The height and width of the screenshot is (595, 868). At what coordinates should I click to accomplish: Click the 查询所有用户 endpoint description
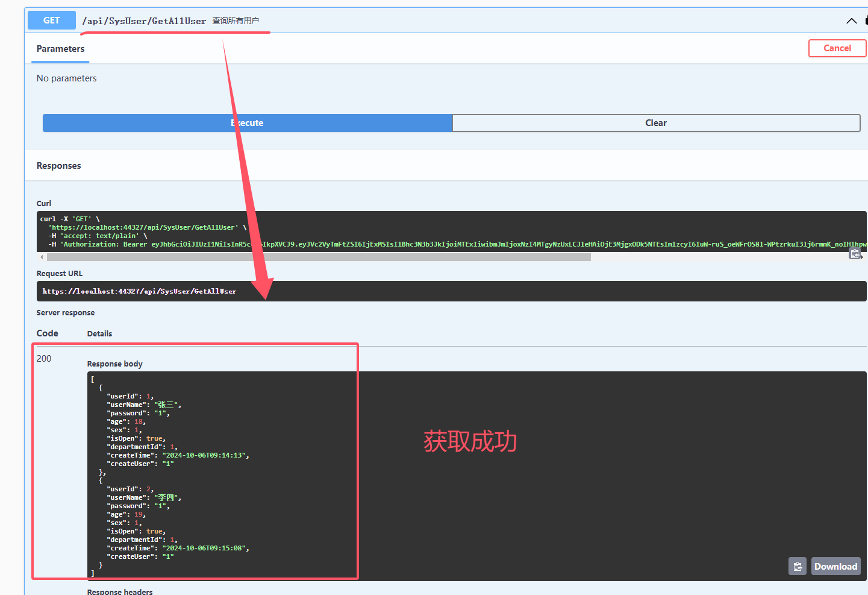(236, 21)
